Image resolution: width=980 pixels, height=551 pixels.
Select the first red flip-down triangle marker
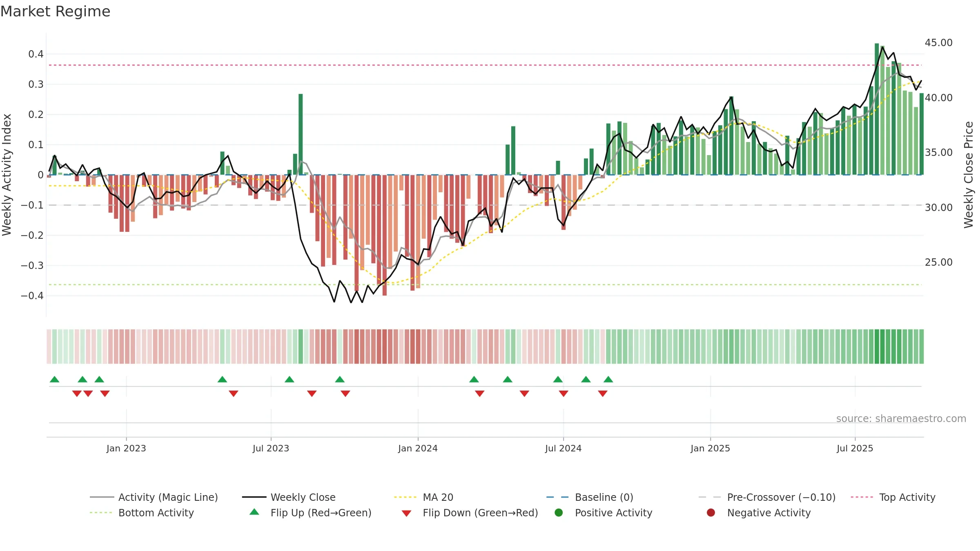click(77, 393)
